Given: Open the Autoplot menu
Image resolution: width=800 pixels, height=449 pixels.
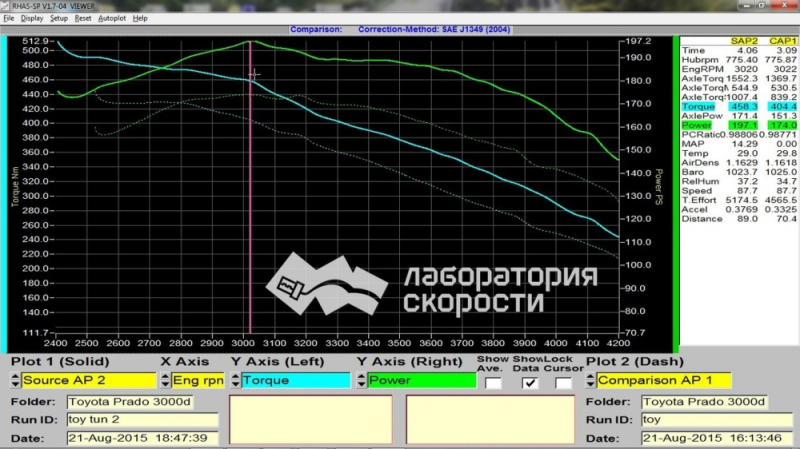Looking at the screenshot, I should 112,18.
